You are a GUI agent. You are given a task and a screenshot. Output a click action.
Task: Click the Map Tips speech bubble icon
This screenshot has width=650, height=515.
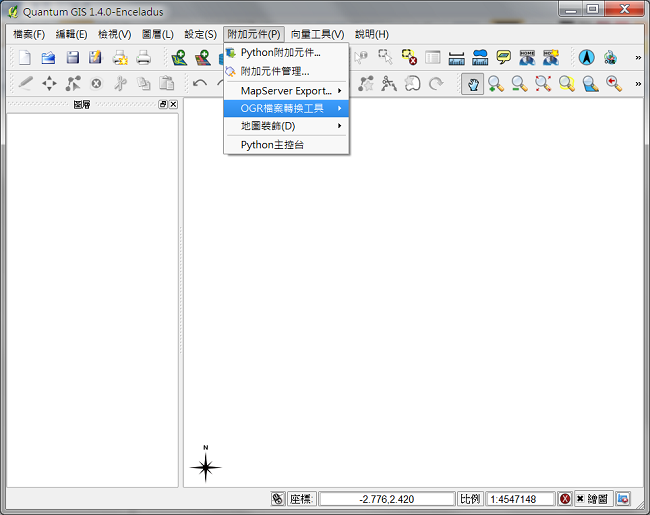504,58
